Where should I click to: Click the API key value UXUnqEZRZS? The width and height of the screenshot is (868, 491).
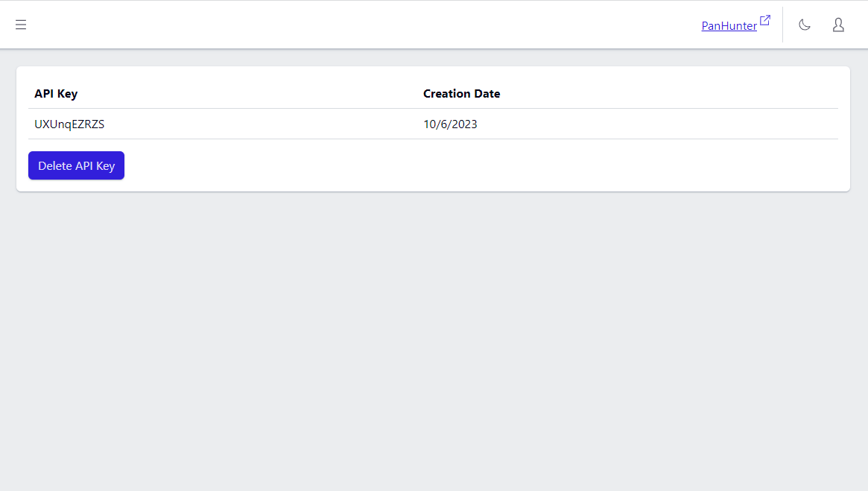[69, 124]
